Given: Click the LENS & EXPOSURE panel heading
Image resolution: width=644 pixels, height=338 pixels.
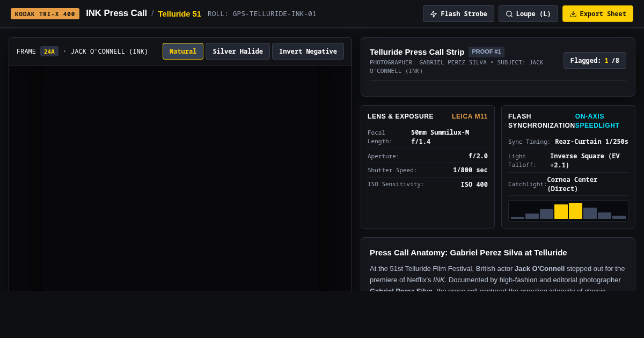Looking at the screenshot, I should 400,116.
